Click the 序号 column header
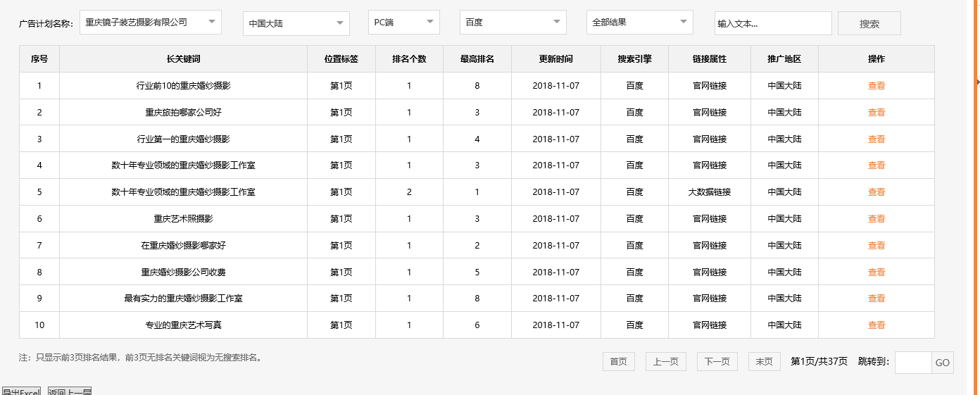 (39, 59)
